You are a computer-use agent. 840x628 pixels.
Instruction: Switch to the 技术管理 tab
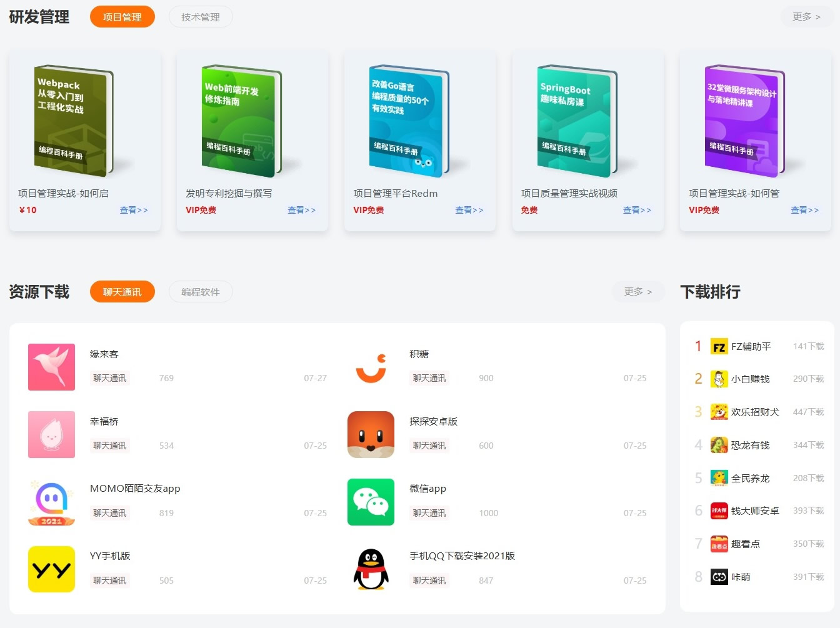point(200,17)
